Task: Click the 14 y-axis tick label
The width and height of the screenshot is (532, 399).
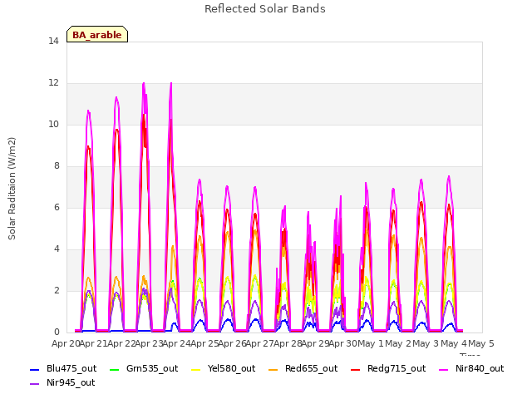Action: [x=53, y=41]
